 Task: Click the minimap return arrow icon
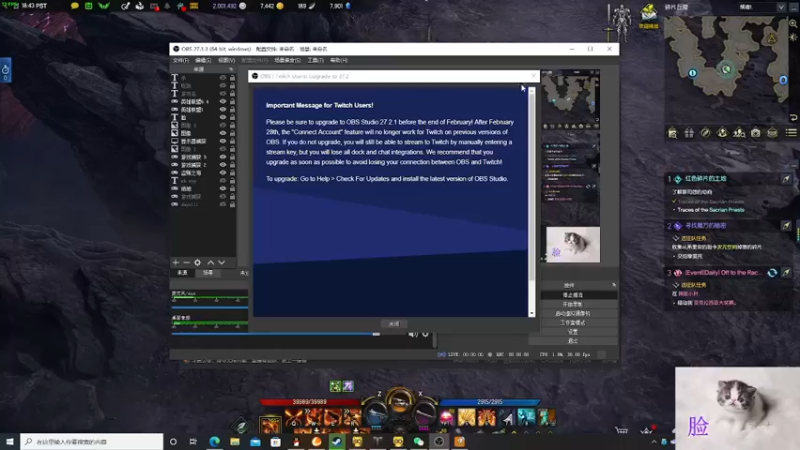[x=793, y=117]
